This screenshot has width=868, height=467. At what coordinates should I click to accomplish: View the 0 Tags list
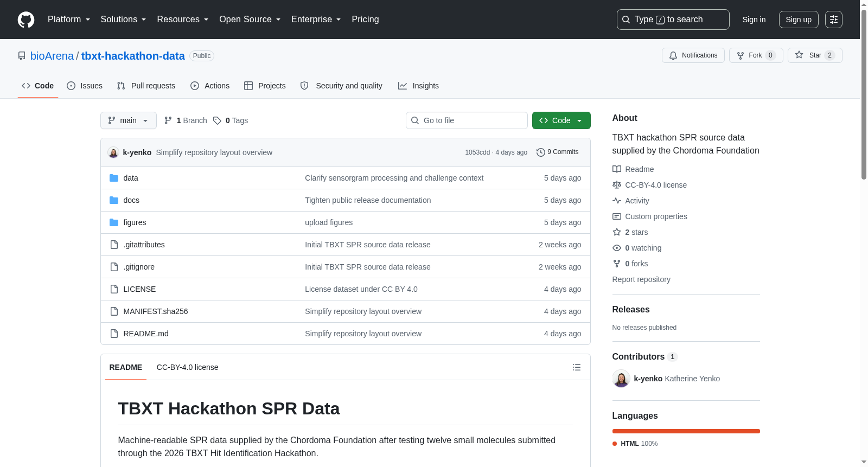231,120
